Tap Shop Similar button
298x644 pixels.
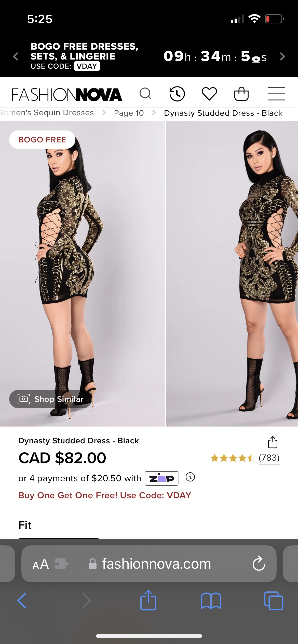[x=50, y=399]
